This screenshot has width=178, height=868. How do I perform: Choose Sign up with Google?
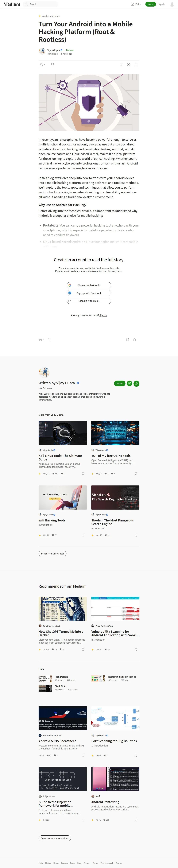point(89,285)
